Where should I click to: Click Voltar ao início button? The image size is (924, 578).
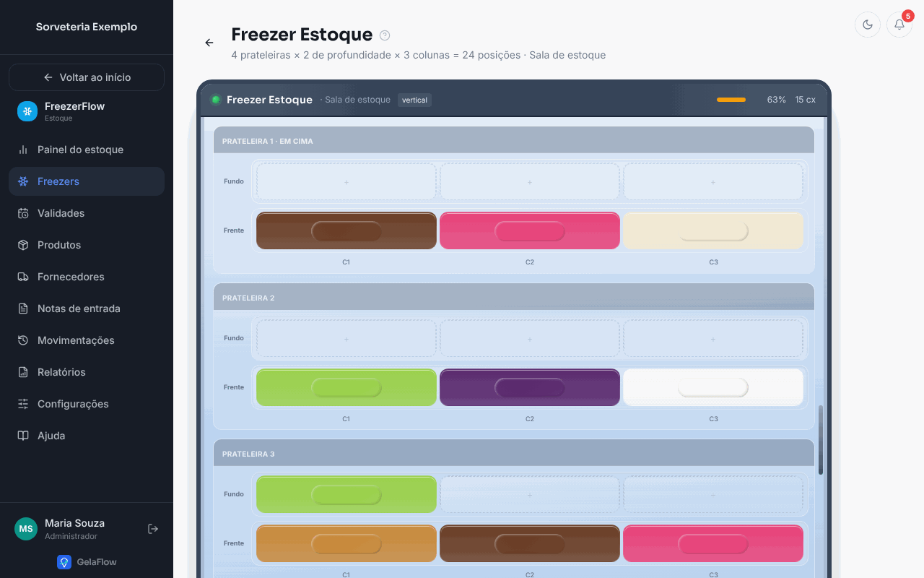[x=87, y=77]
